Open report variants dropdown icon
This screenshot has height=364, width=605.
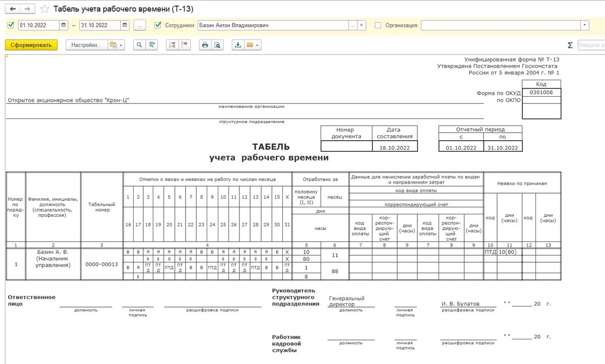pos(116,45)
